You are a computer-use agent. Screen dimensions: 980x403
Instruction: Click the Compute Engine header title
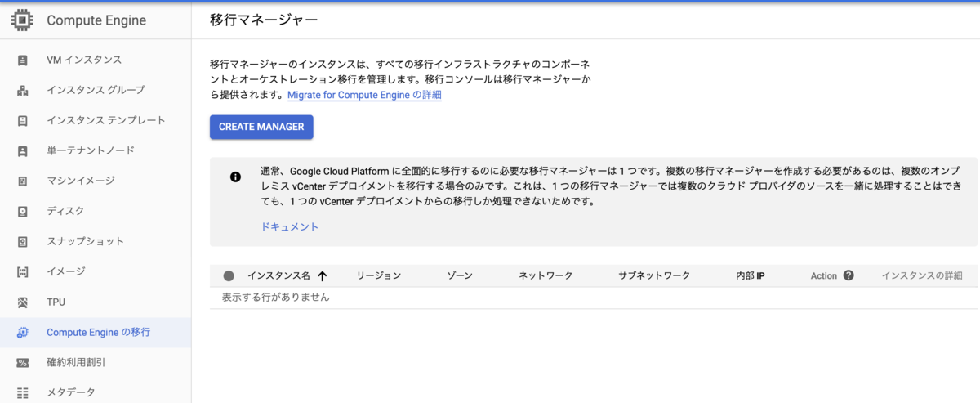pos(96,20)
